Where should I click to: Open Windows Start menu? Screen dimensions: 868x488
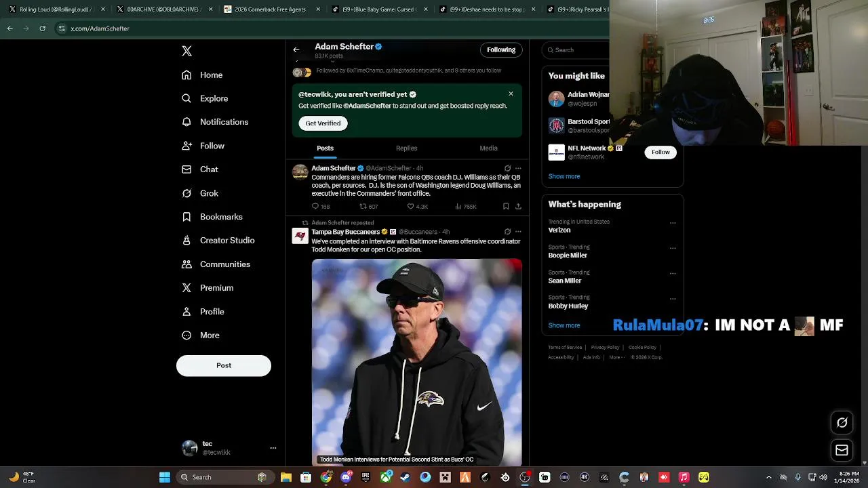[165, 477]
